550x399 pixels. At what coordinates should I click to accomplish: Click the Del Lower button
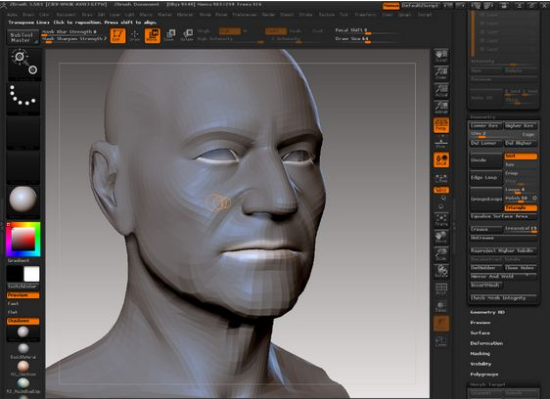486,143
